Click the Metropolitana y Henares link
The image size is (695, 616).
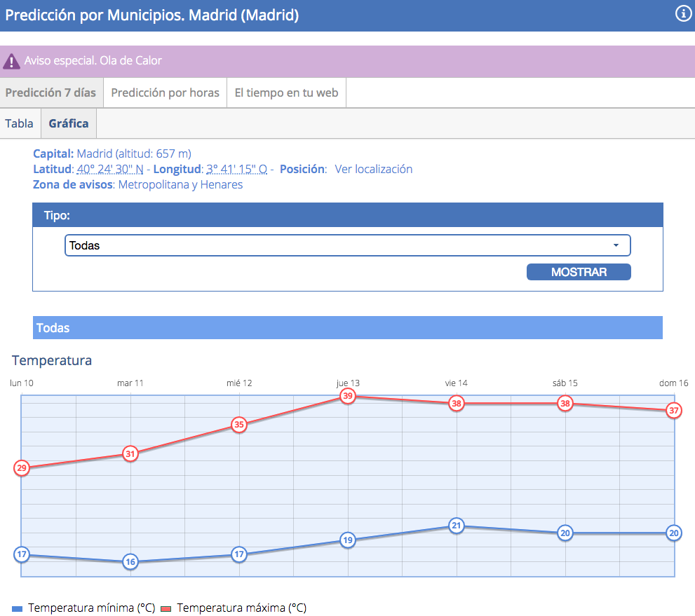[x=180, y=185]
